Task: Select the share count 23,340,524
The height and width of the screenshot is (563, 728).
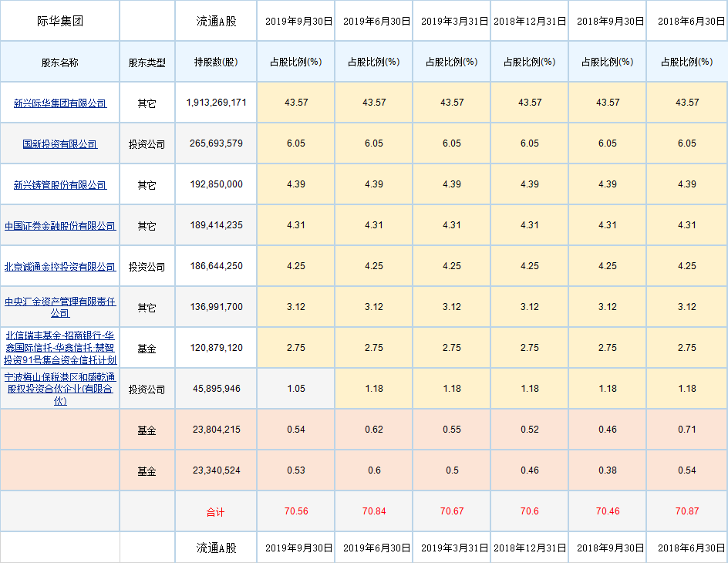Action: (217, 470)
